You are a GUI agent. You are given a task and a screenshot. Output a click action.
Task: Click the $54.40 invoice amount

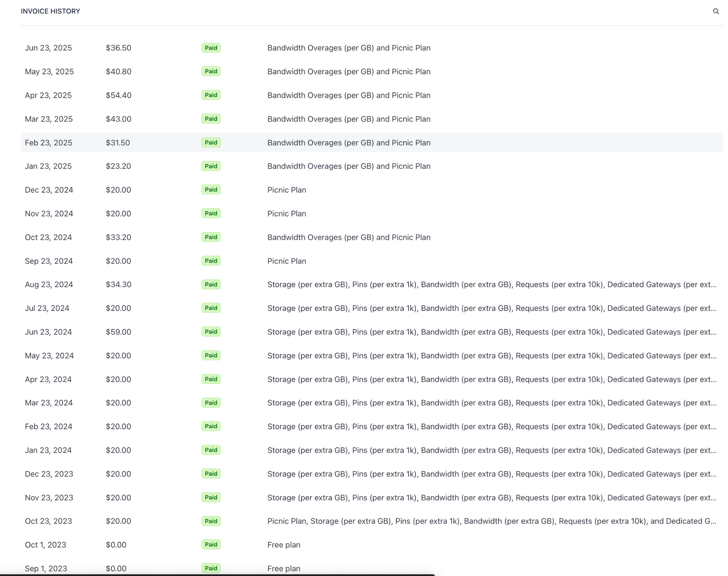(118, 95)
